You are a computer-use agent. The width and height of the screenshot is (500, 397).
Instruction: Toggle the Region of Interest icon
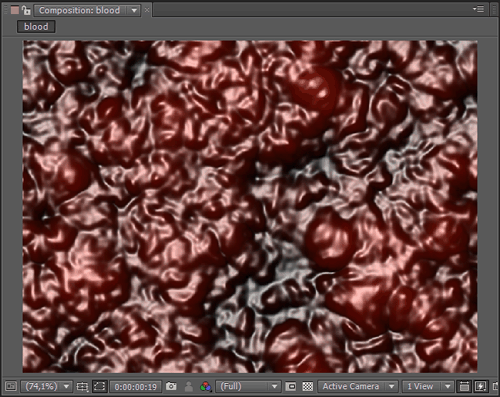pos(291,386)
